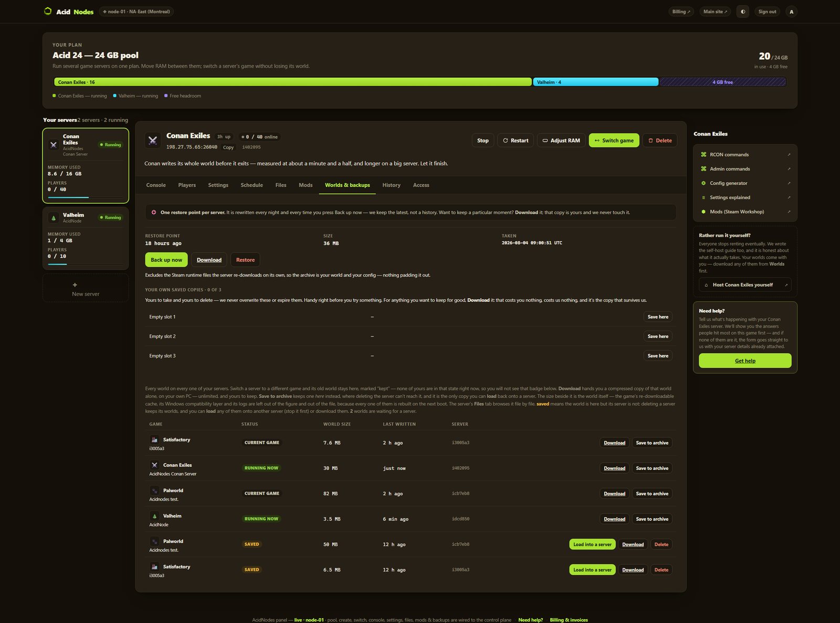Go to the Settings tab
The height and width of the screenshot is (623, 840).
click(218, 185)
